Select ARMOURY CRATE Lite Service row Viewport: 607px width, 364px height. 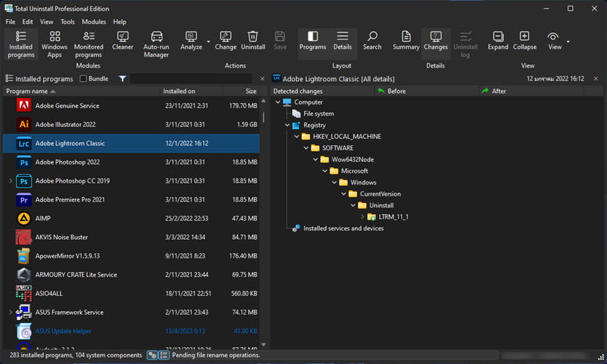[131, 274]
